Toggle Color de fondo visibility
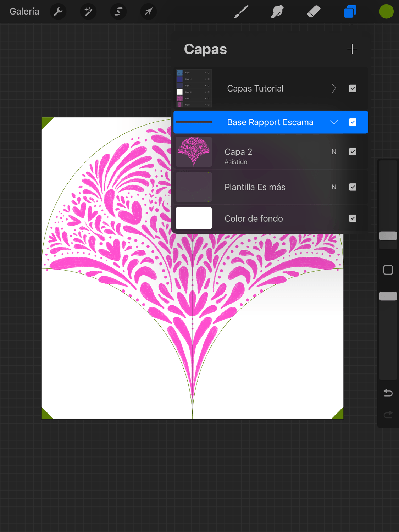The image size is (399, 532). point(353,218)
